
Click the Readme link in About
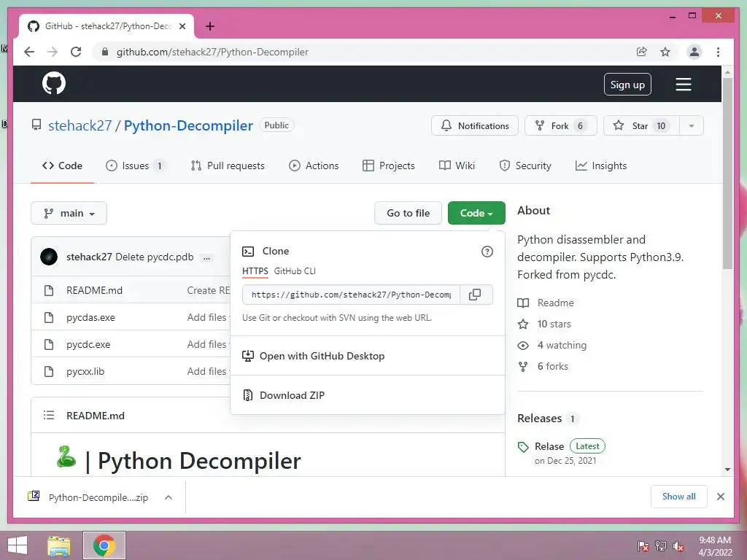(546, 303)
